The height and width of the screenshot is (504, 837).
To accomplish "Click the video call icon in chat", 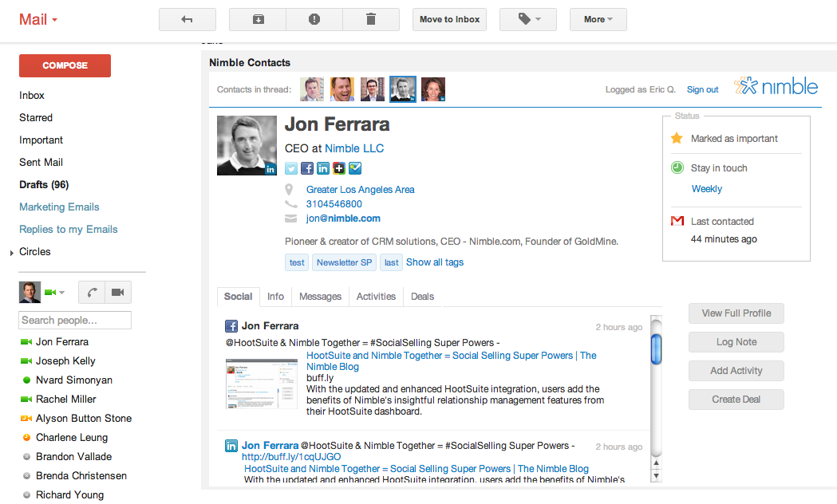I will pos(118,292).
